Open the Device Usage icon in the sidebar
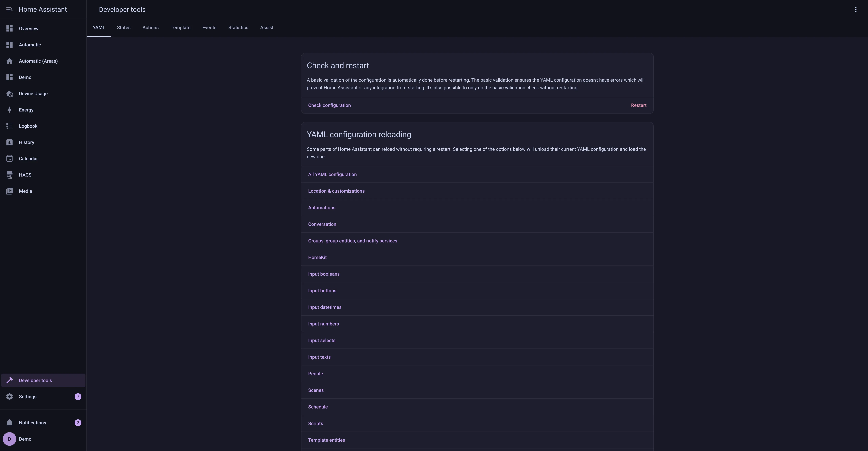Image resolution: width=868 pixels, height=451 pixels. point(9,94)
